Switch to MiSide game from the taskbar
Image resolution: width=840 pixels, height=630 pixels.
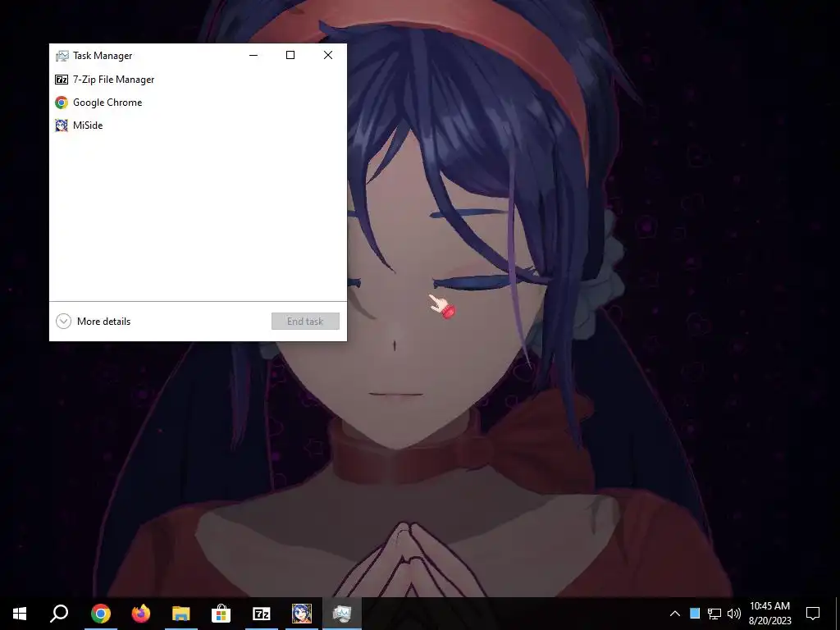(x=302, y=614)
